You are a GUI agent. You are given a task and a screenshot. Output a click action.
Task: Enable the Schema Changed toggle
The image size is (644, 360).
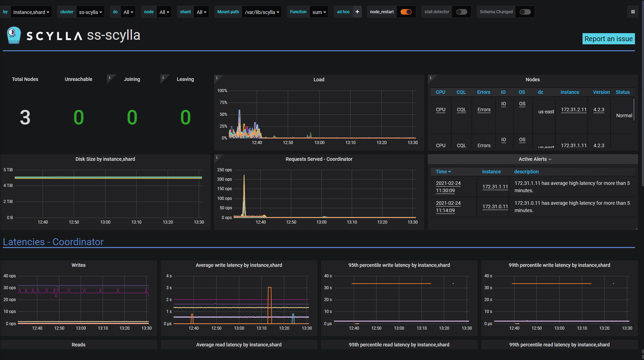[x=525, y=12]
